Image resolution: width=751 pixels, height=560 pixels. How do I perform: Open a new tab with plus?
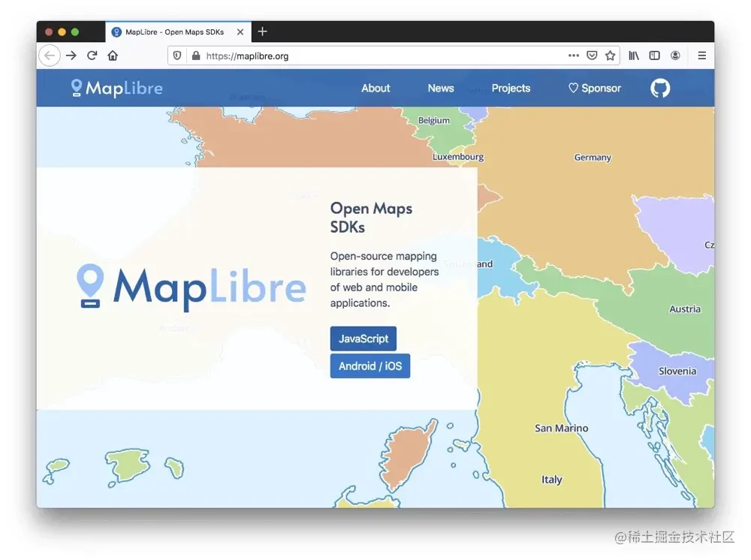pos(262,32)
